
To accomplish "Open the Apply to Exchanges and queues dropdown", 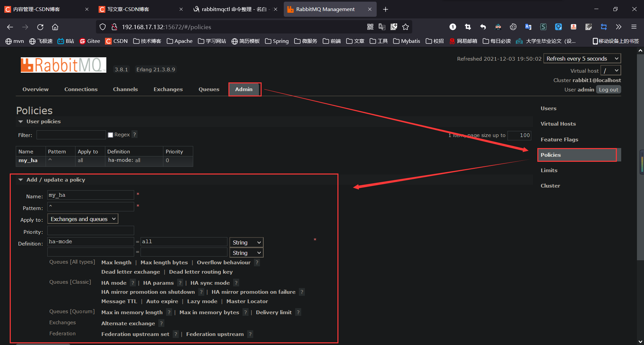I will tap(83, 219).
